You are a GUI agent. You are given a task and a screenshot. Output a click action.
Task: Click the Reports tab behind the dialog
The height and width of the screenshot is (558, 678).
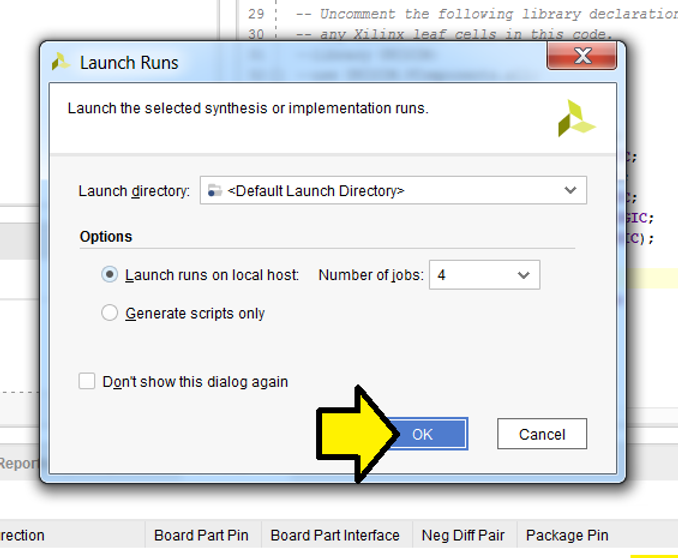click(19, 463)
